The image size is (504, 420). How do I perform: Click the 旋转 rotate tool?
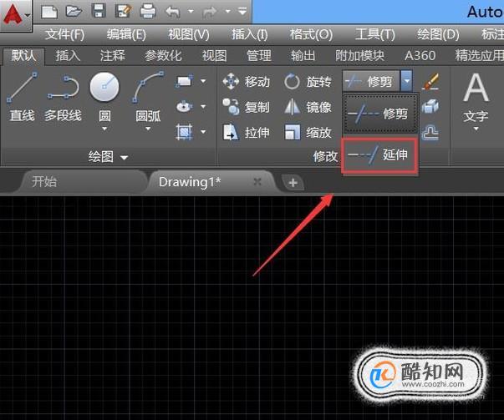click(308, 81)
